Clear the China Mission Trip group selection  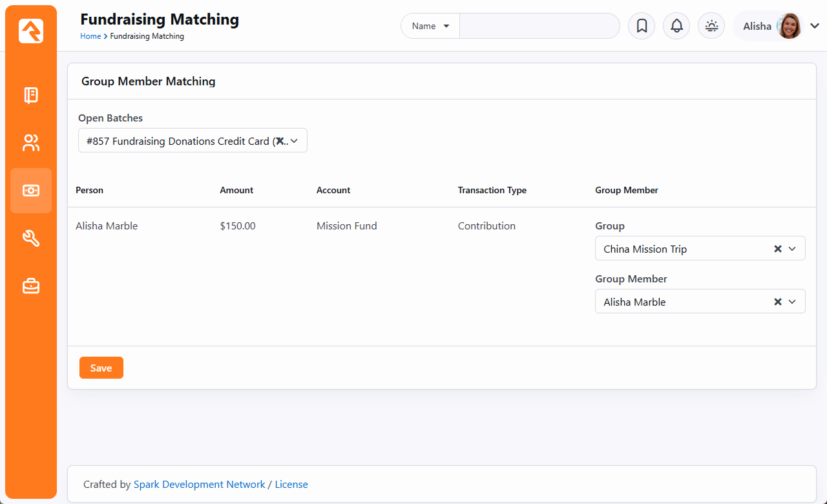[778, 249]
